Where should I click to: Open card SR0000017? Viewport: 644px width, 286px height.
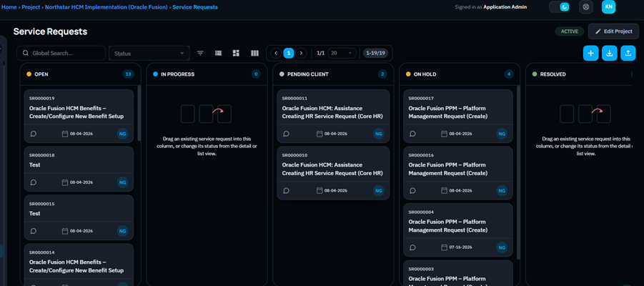click(x=458, y=116)
